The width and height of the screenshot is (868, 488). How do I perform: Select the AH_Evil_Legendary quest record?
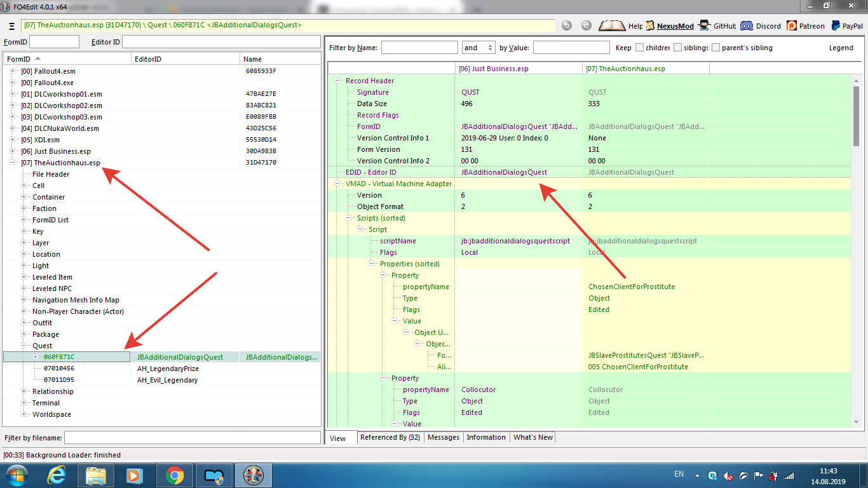point(167,380)
